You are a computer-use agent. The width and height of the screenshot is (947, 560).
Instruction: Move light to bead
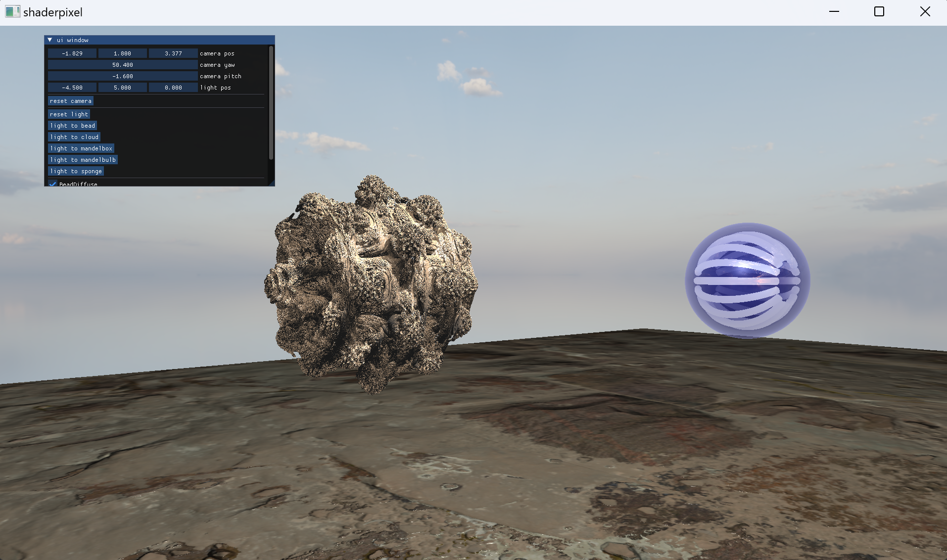click(72, 126)
